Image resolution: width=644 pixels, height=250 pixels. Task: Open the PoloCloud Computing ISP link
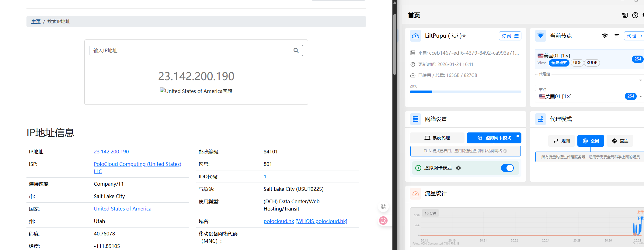tap(137, 164)
